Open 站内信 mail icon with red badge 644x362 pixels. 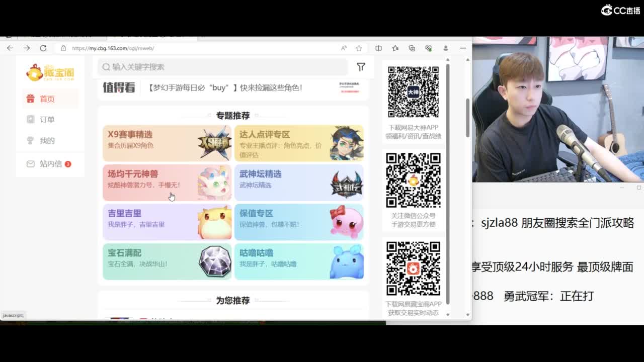[30, 164]
